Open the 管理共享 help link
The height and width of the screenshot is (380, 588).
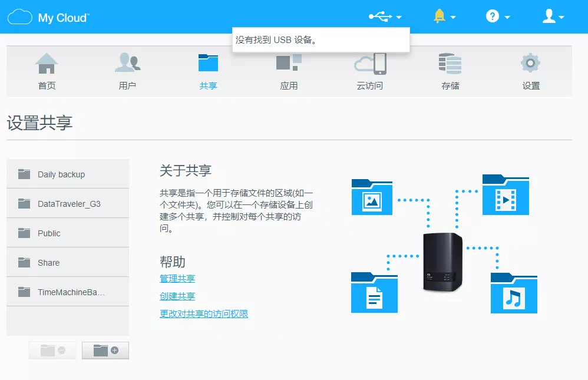177,278
